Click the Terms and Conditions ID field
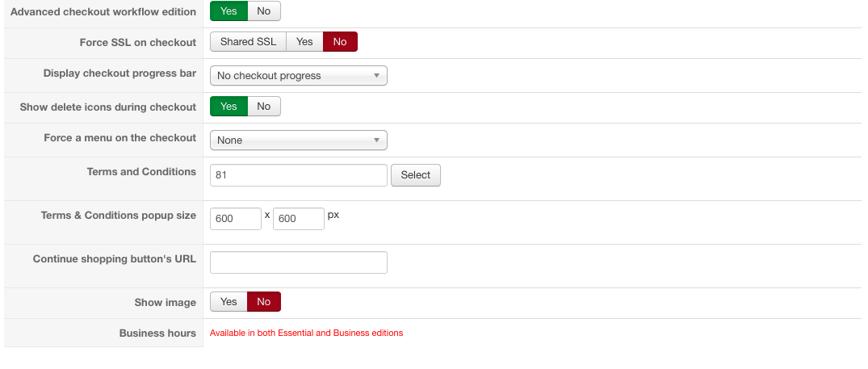Screen dimensions: 868x369 298,175
